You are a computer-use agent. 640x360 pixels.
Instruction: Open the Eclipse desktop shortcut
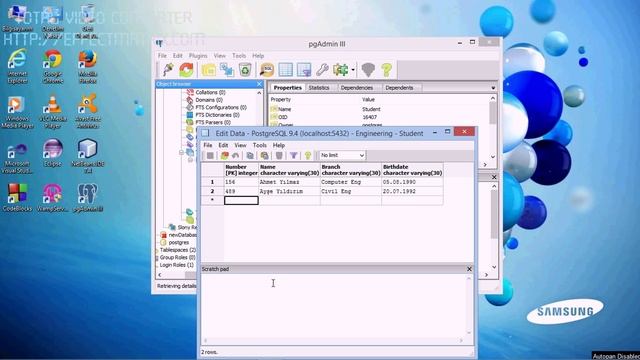[53, 153]
